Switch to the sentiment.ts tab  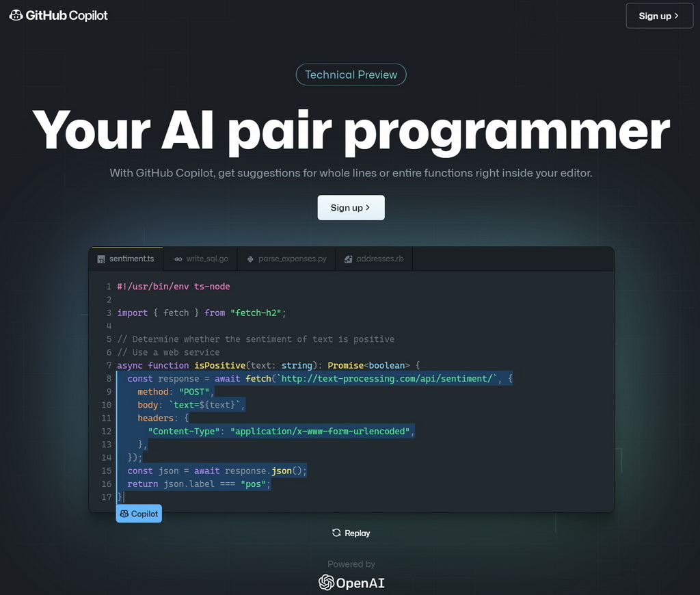(126, 259)
